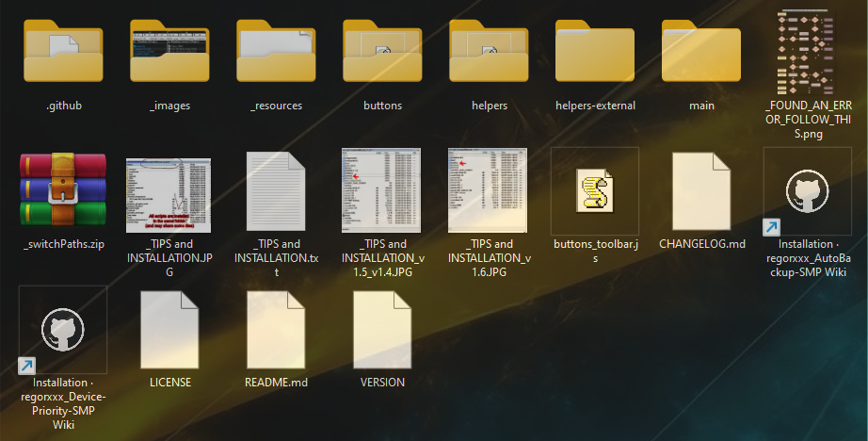This screenshot has height=441, width=868.
Task: Select the README.md file icon
Action: (x=276, y=330)
